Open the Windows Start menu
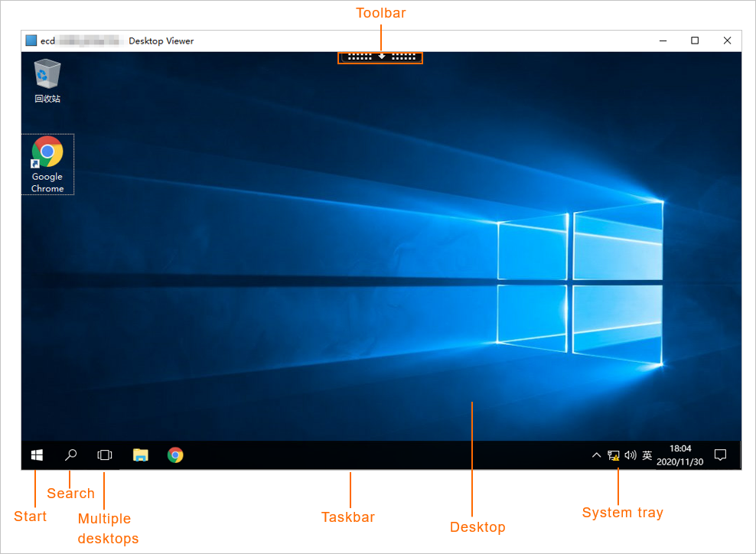 [x=37, y=455]
